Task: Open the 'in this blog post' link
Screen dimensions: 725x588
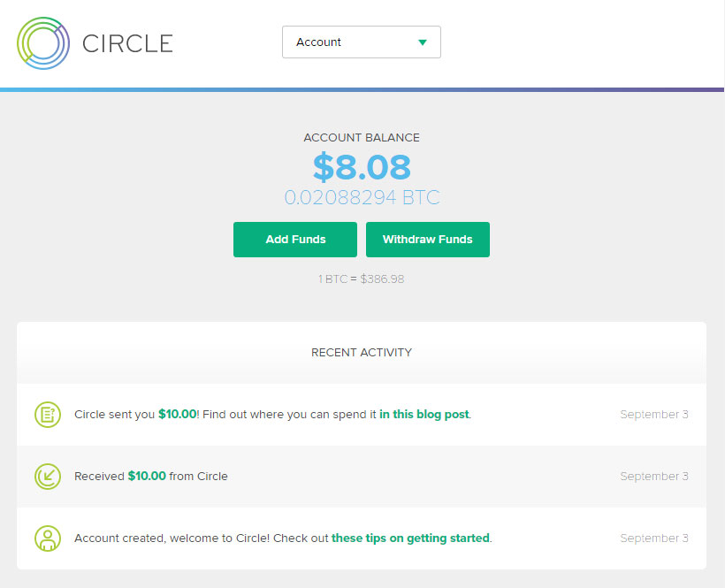Action: click(424, 414)
